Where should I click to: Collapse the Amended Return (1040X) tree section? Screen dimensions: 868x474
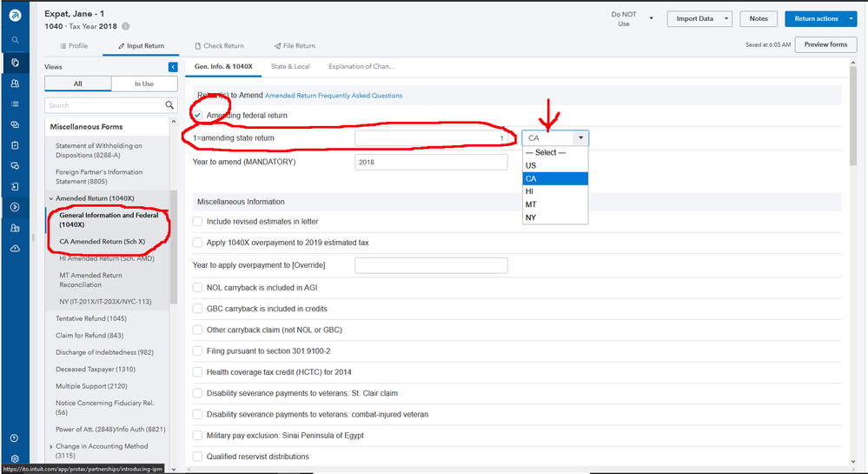tap(51, 198)
